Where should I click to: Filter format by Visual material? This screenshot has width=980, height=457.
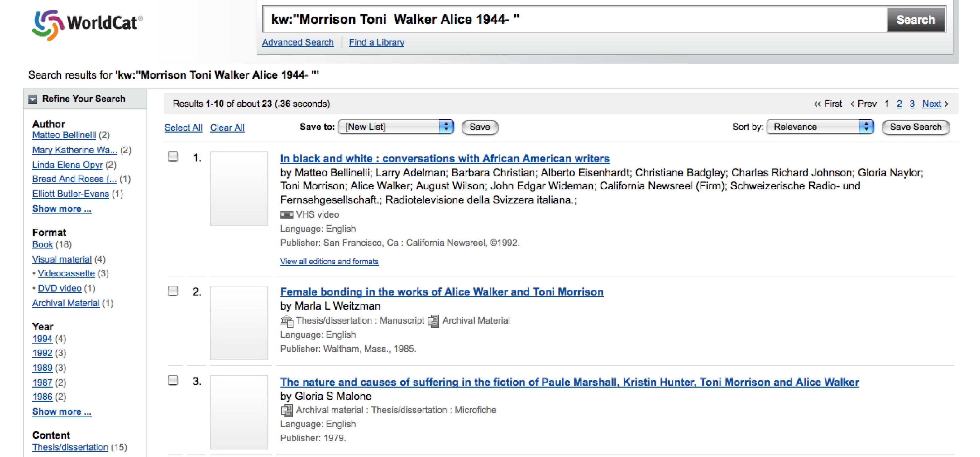pos(62,259)
